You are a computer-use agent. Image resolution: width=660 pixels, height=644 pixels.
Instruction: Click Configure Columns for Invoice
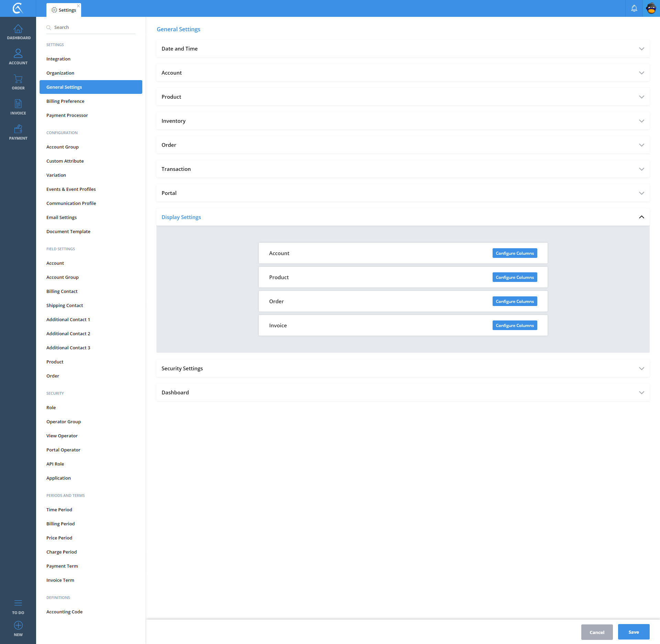pos(515,325)
